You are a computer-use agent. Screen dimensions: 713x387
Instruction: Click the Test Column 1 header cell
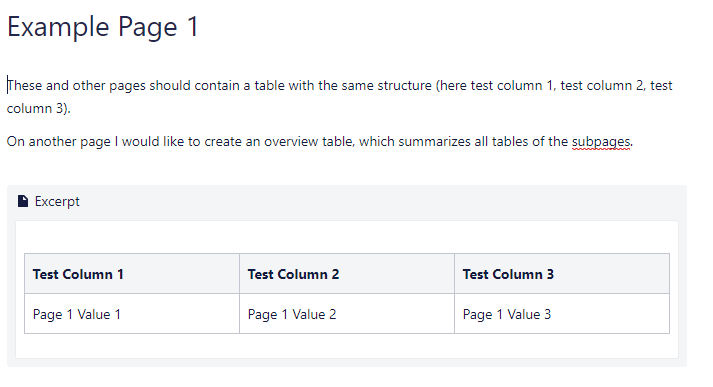click(x=132, y=274)
